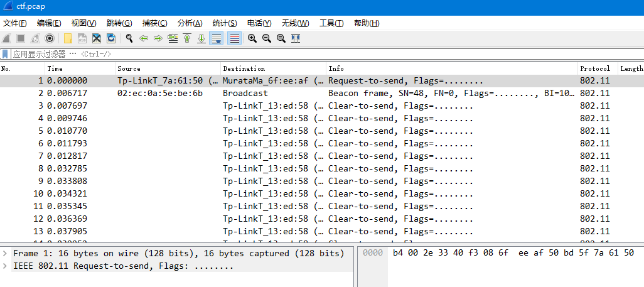Go forward with green right arrow

click(x=158, y=38)
